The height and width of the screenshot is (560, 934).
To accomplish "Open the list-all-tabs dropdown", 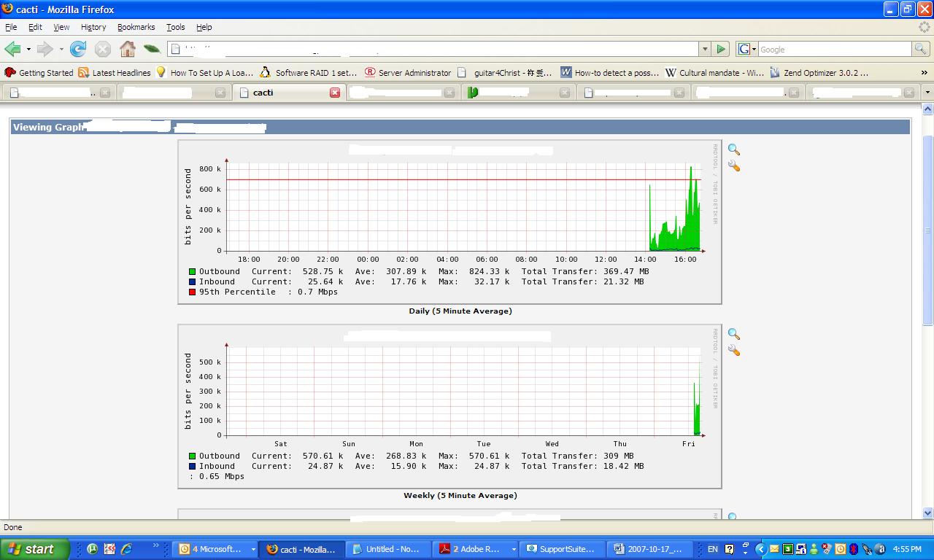I will pyautogui.click(x=927, y=93).
